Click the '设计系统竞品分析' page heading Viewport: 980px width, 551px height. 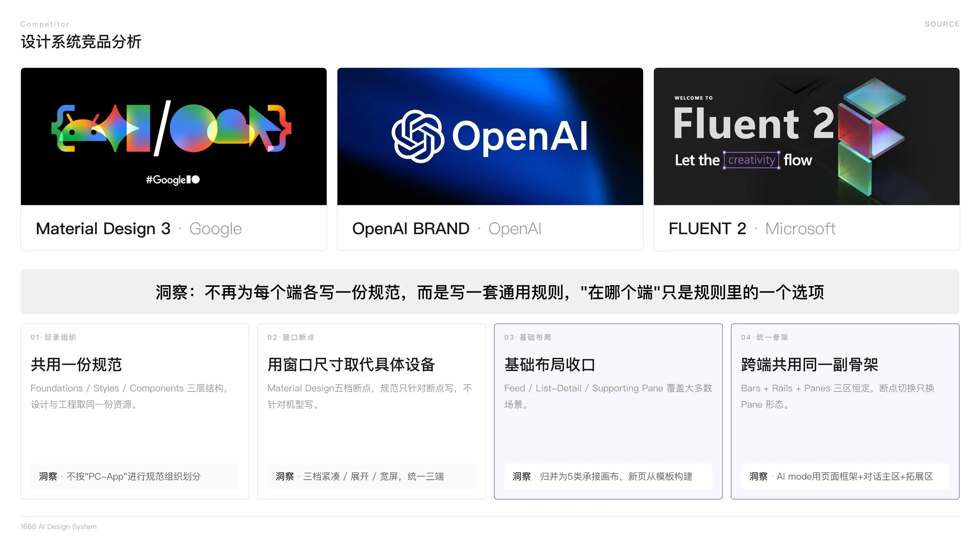81,42
